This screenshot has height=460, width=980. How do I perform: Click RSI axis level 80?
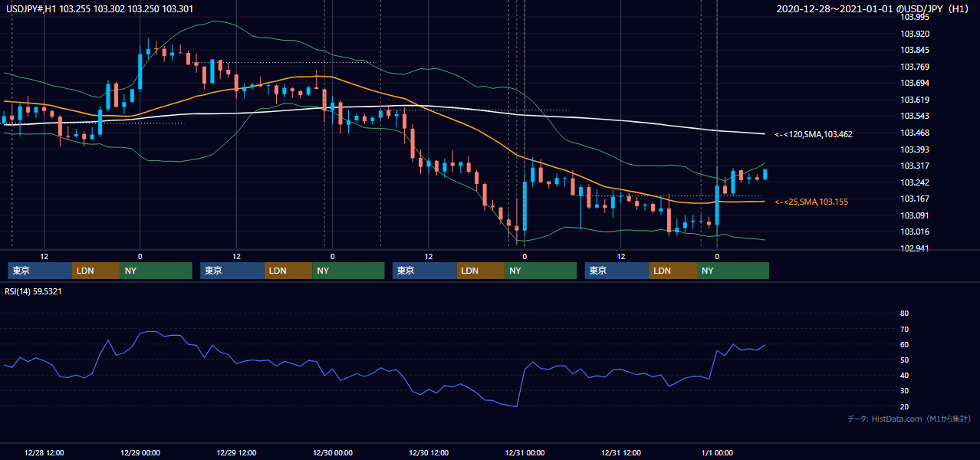point(904,314)
